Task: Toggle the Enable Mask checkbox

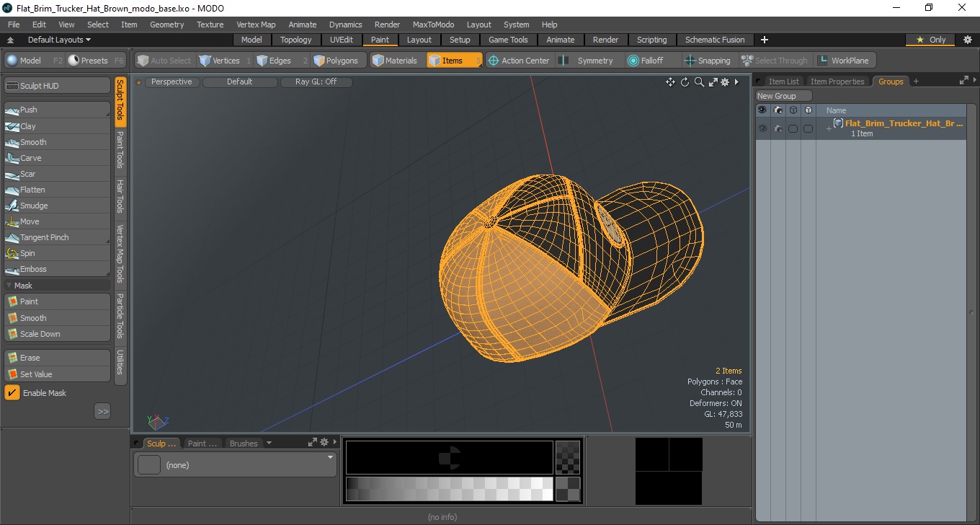Action: [x=12, y=393]
